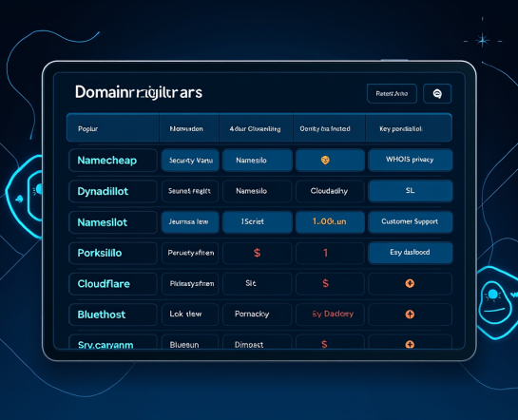518x420 pixels.
Task: Click the chat bubble icon button near title
Action: click(x=437, y=94)
